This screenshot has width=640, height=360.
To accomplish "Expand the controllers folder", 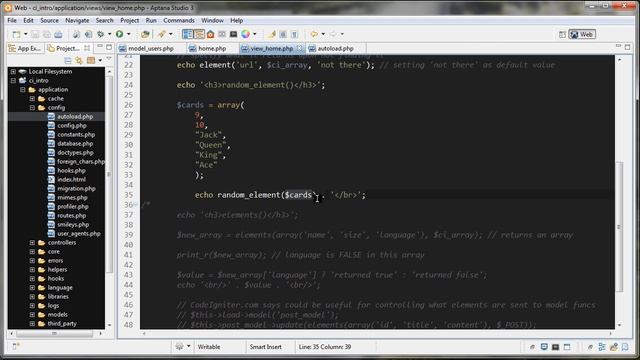I will 32,242.
